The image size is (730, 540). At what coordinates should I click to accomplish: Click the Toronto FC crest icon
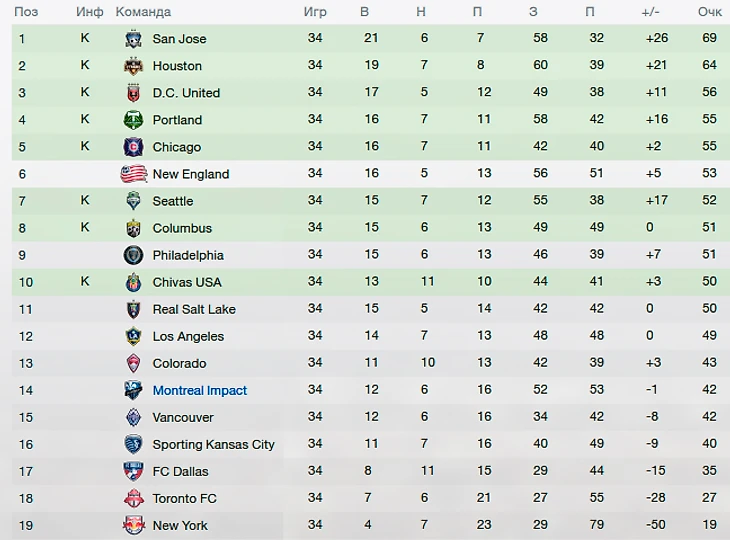point(133,498)
